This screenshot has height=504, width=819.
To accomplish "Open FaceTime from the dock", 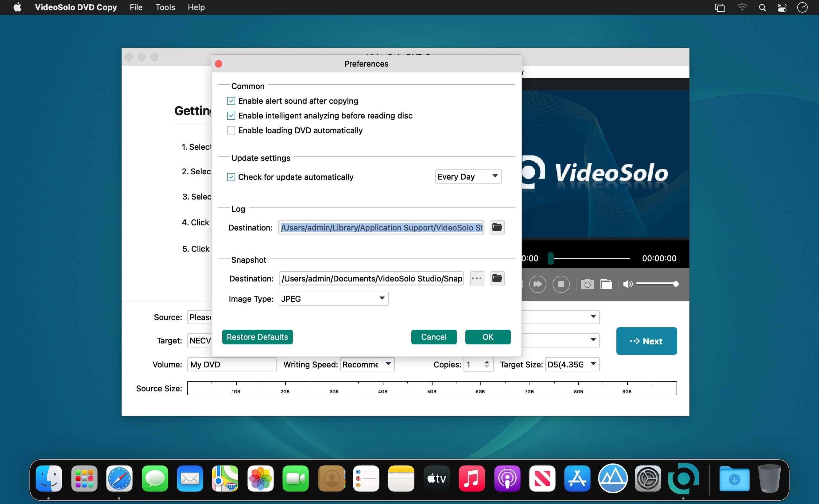I will click(296, 478).
